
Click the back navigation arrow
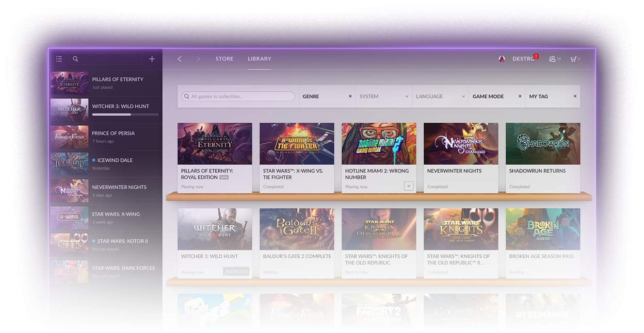tap(179, 59)
